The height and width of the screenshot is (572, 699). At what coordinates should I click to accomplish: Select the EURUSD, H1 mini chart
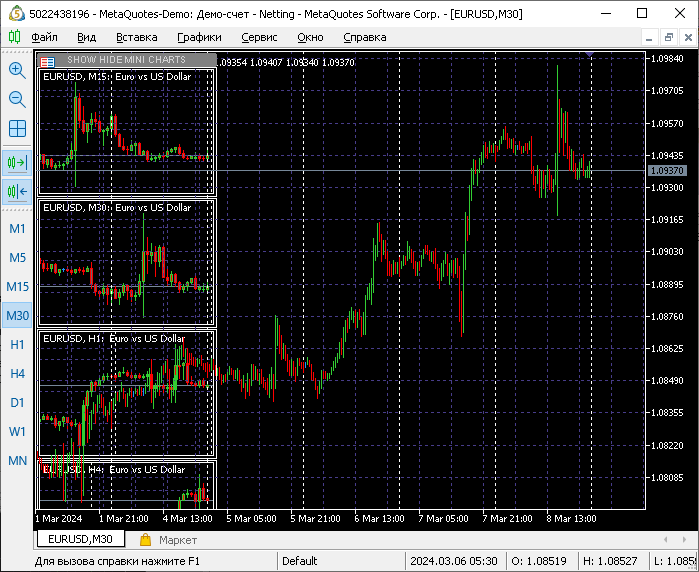pyautogui.click(x=127, y=393)
